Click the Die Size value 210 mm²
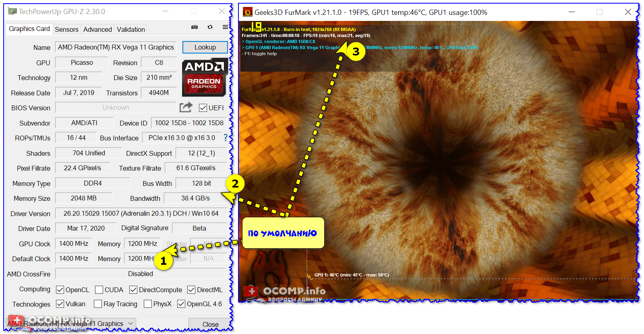Image resolution: width=644 pixels, height=334 pixels. [159, 77]
